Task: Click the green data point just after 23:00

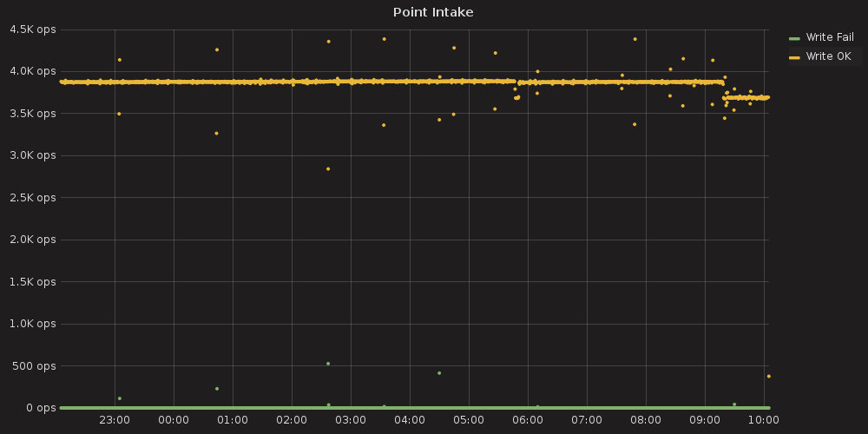Action: 119,398
